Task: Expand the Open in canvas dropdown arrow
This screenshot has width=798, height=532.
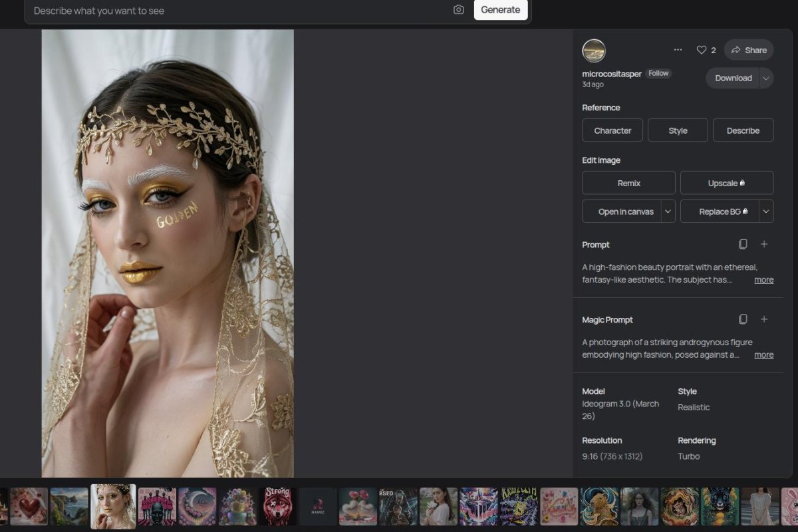Action: click(x=668, y=211)
